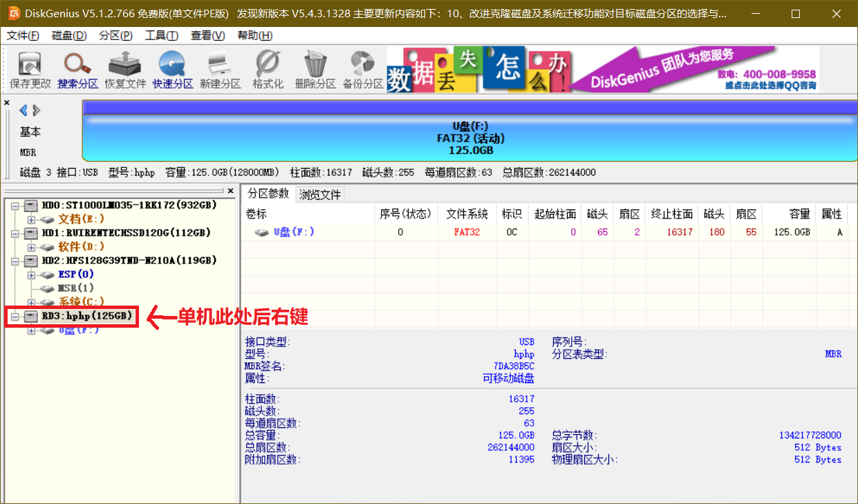The image size is (858, 504).
Task: Switch to the 浏览文件 tab
Action: pos(319,195)
